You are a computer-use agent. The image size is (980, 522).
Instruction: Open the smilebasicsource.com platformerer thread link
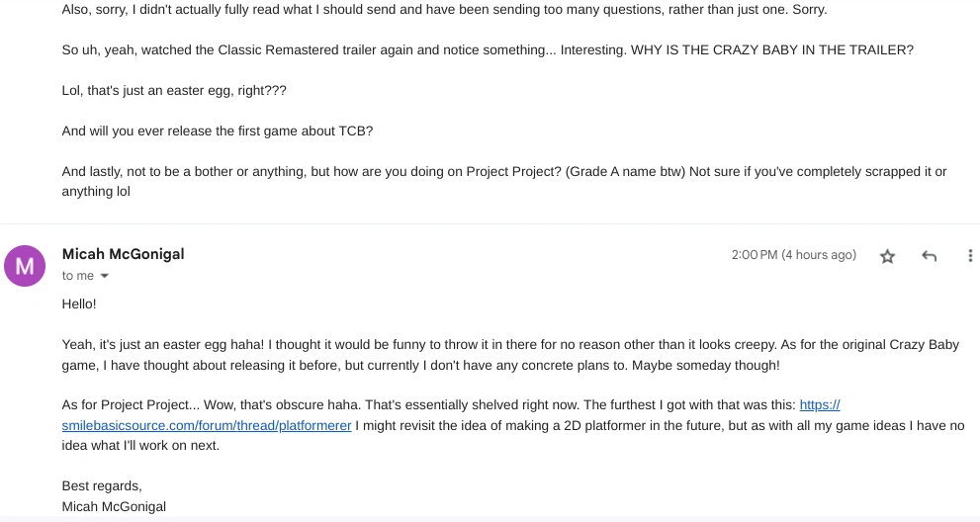(x=206, y=426)
